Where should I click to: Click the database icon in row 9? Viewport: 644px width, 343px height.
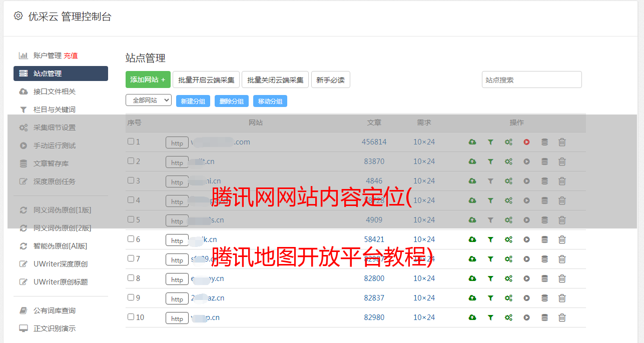[544, 298]
